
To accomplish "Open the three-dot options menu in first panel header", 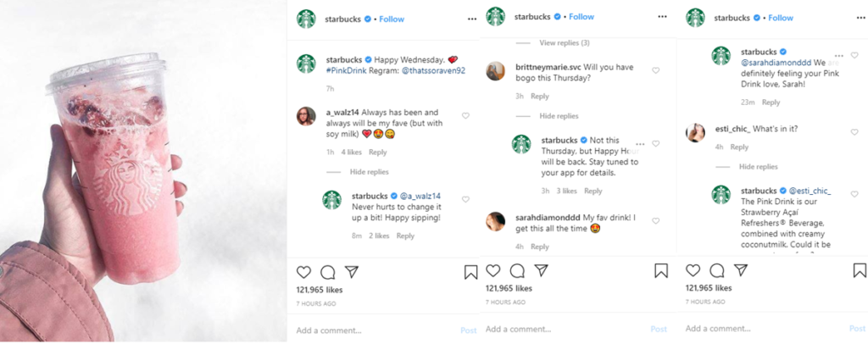I will [x=472, y=18].
